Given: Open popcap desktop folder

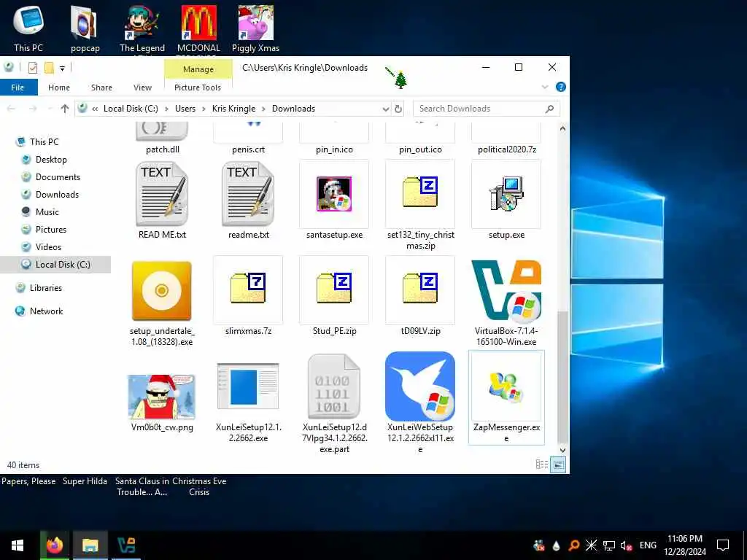Looking at the screenshot, I should point(85,28).
